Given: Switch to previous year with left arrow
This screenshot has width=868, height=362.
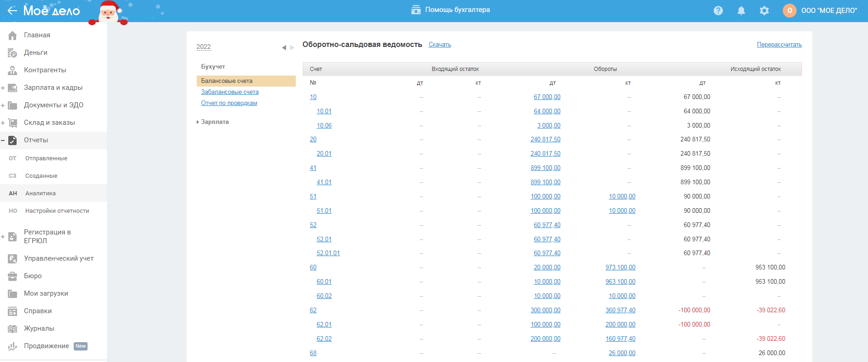Looking at the screenshot, I should point(284,47).
